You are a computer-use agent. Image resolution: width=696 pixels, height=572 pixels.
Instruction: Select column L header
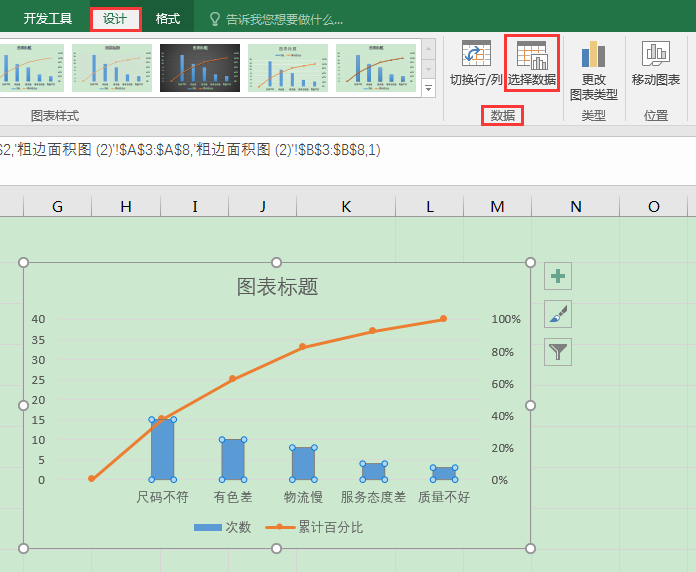430,206
